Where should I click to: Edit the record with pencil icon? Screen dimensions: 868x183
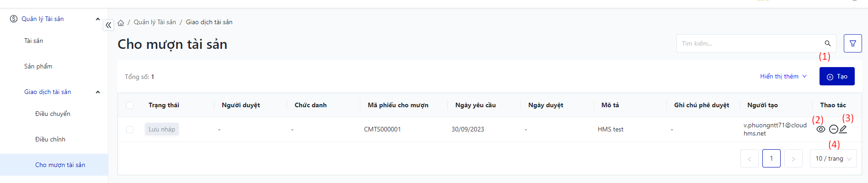click(x=843, y=129)
